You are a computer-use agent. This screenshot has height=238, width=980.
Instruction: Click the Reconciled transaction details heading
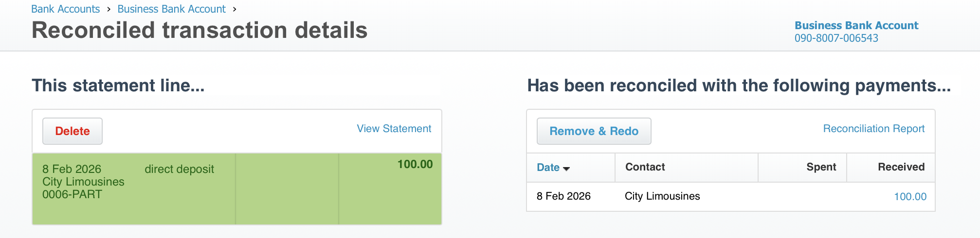[200, 30]
